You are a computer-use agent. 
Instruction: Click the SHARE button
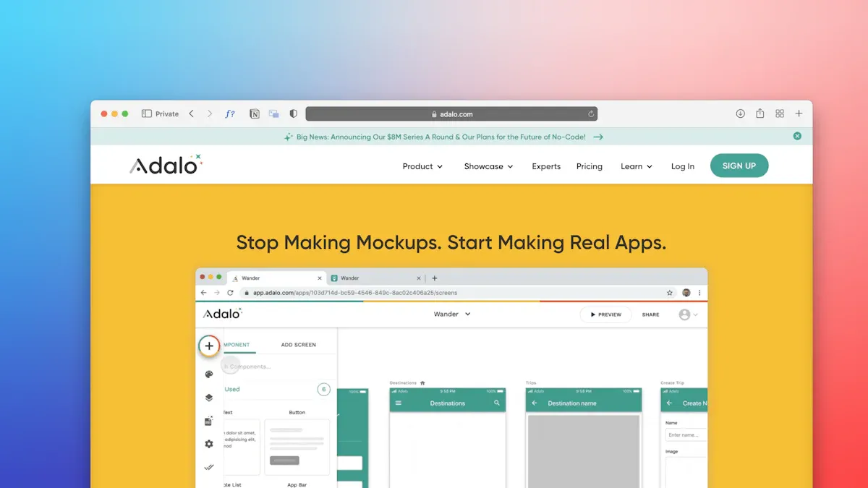click(650, 314)
